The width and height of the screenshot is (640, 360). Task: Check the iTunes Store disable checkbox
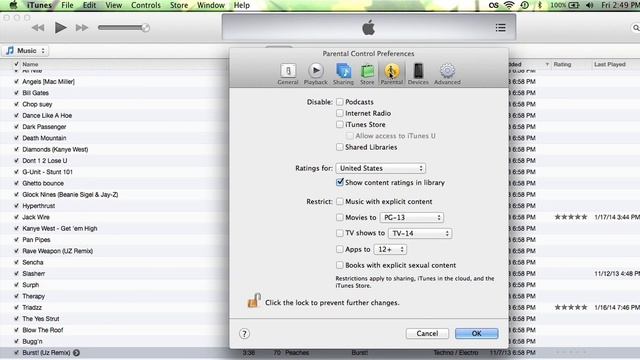coord(339,124)
